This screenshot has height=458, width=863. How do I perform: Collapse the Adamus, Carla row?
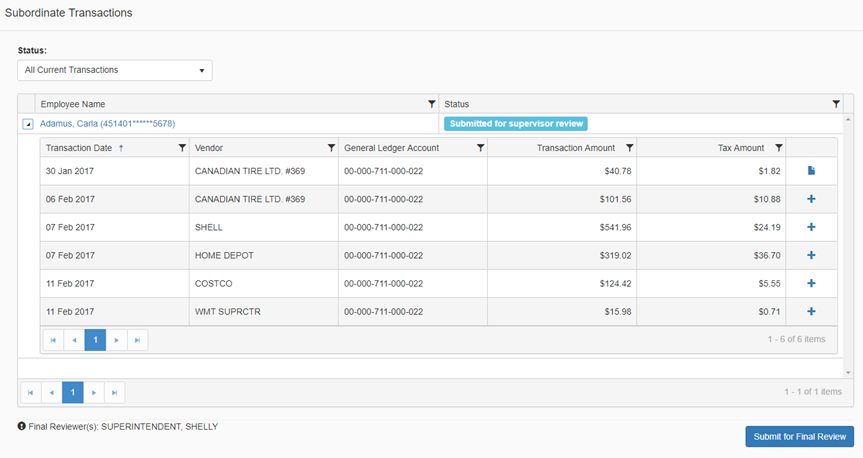point(28,124)
